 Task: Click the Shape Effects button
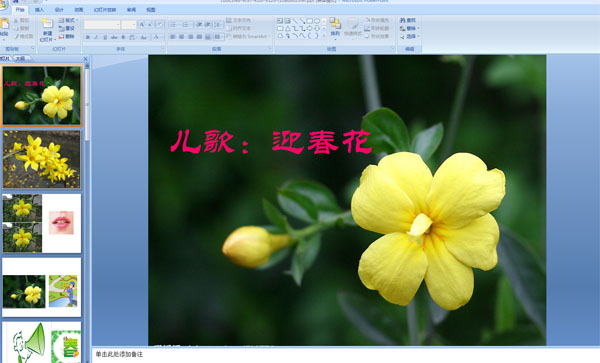point(378,36)
